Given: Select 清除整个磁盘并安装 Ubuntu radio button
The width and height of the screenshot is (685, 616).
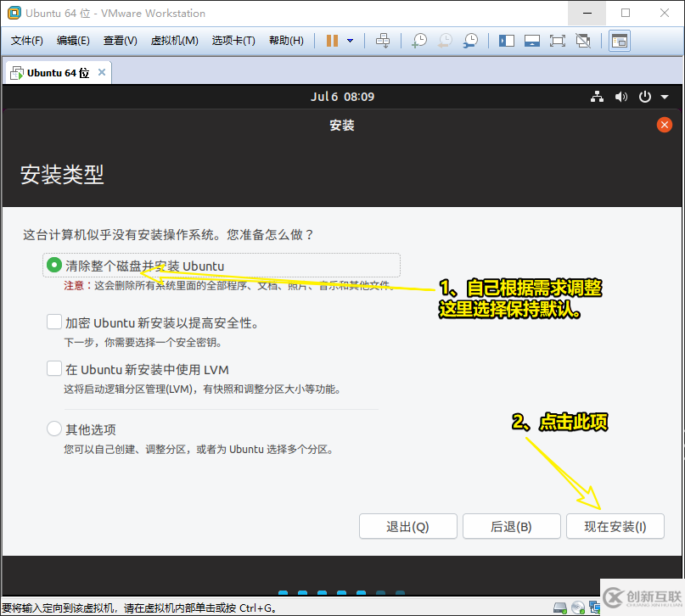Looking at the screenshot, I should pos(54,265).
